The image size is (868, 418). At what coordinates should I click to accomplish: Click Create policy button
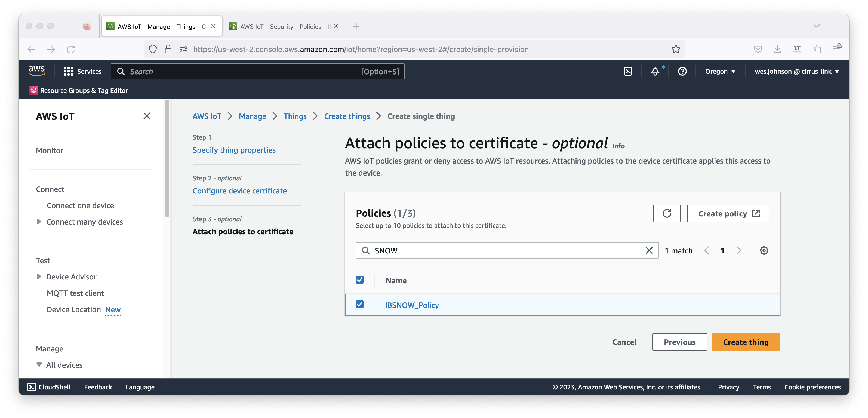728,213
